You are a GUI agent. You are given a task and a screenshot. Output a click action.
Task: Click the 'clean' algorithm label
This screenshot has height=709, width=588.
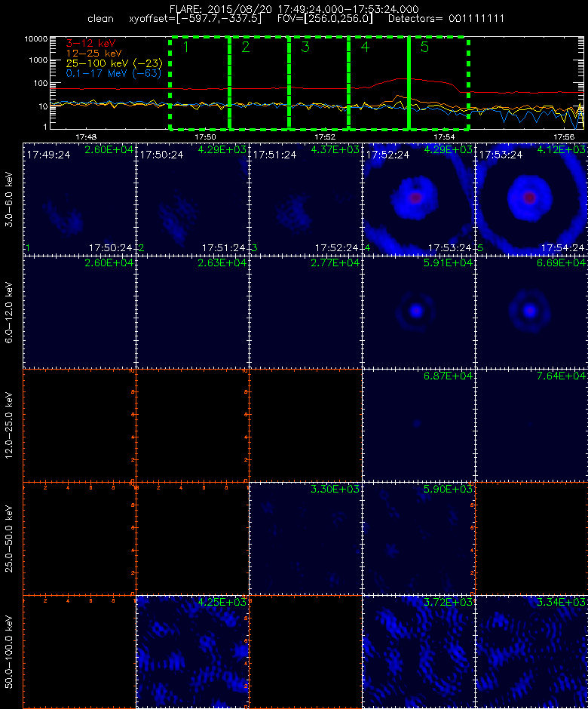(100, 19)
